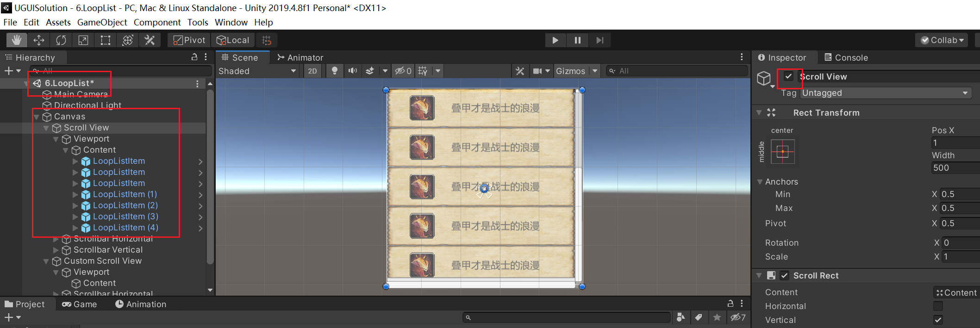Disable the Vertical scroll checkbox
Image resolution: width=980 pixels, height=328 pixels.
[x=938, y=320]
